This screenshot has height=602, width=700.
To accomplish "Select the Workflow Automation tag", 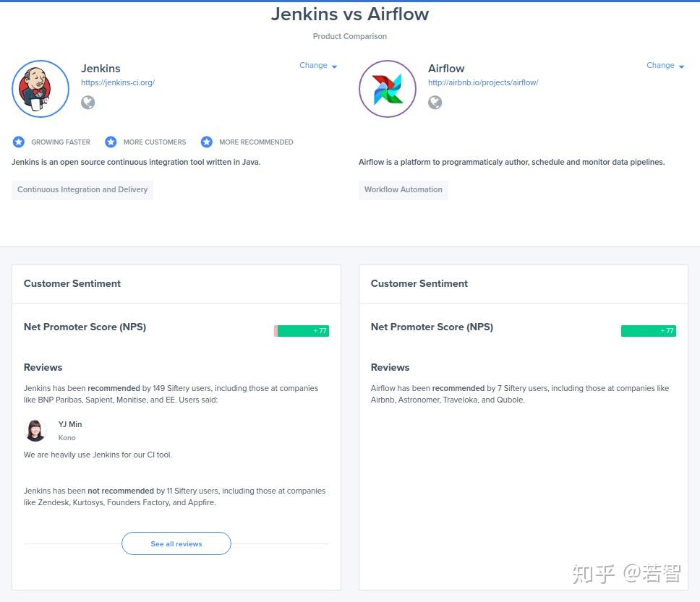I will pyautogui.click(x=403, y=189).
